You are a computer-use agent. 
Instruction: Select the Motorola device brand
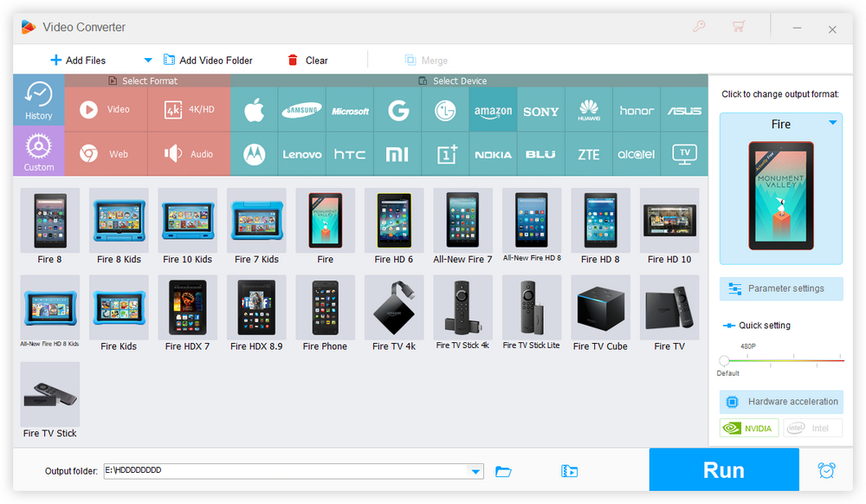tap(254, 154)
